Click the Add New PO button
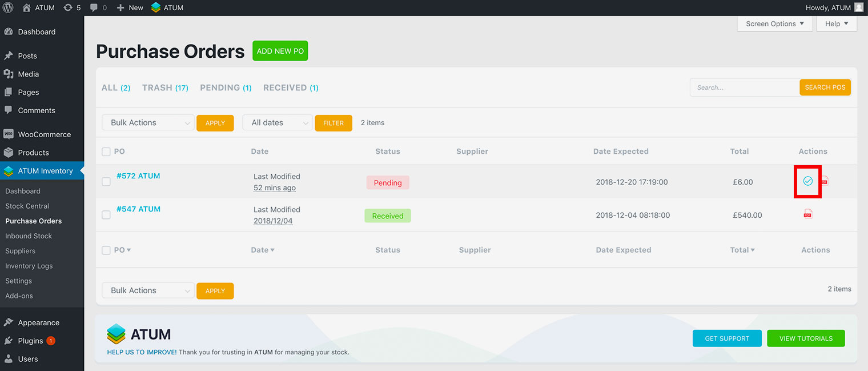Image resolution: width=868 pixels, height=371 pixels. (x=280, y=51)
